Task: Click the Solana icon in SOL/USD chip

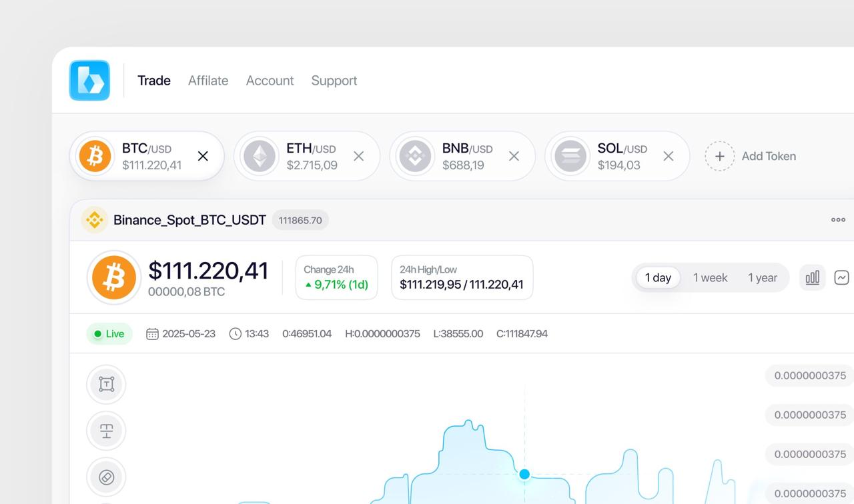Action: click(570, 157)
